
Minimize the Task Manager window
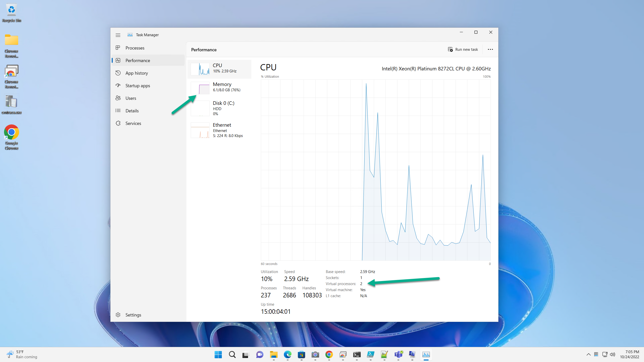click(x=461, y=32)
